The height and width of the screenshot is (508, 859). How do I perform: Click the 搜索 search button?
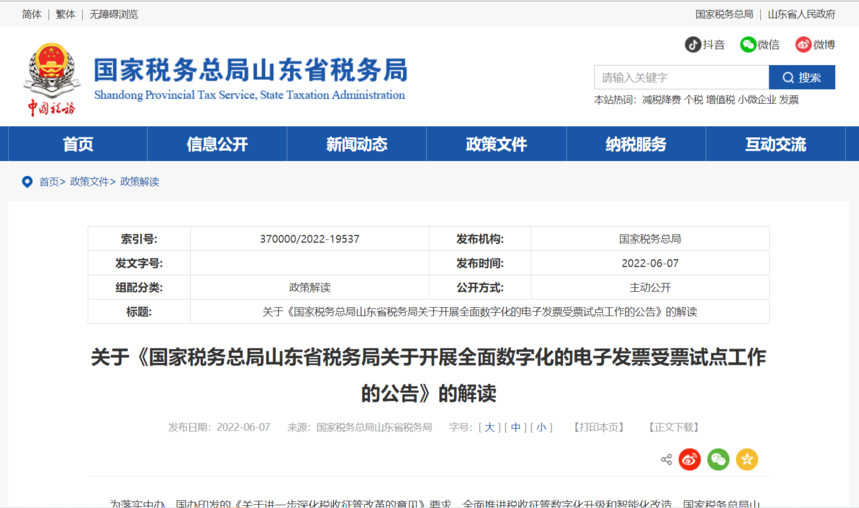click(x=801, y=78)
